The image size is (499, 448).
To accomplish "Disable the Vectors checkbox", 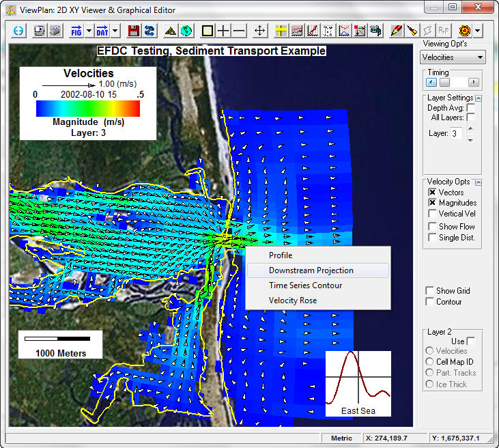I will click(x=432, y=193).
